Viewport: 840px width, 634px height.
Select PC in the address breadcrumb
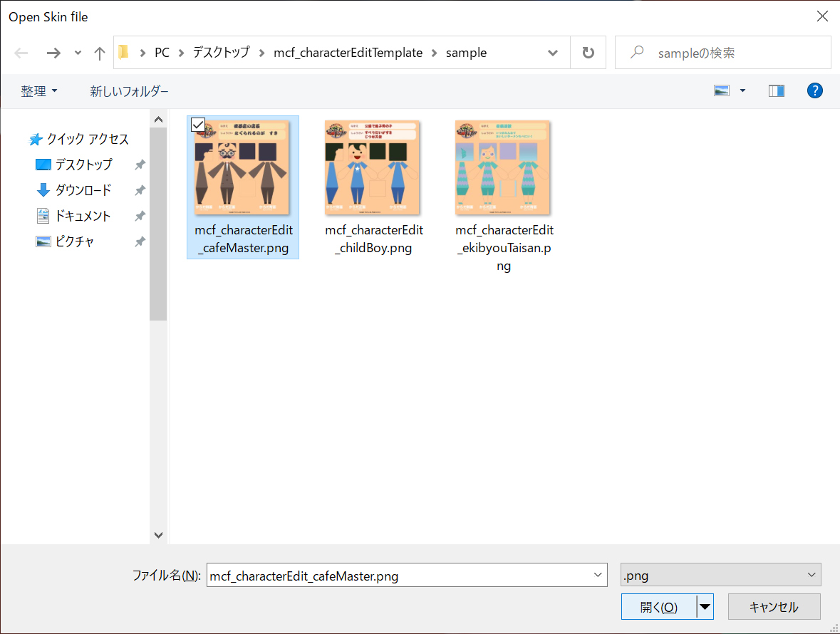162,53
